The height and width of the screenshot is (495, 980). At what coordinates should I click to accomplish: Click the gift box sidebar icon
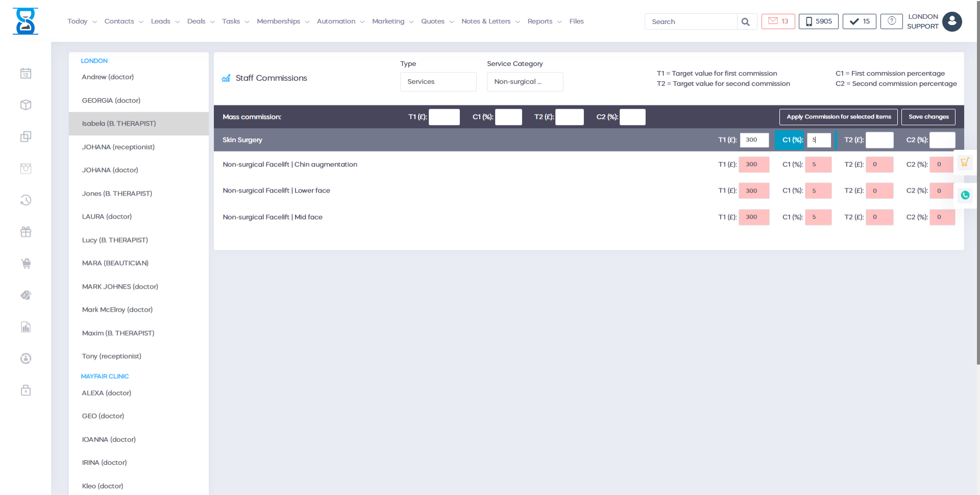pos(26,232)
